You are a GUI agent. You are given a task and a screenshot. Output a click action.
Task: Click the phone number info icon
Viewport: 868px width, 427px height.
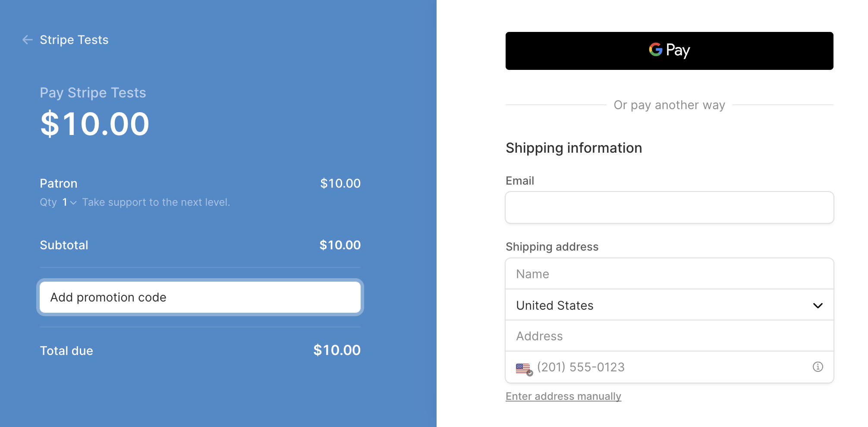(818, 367)
